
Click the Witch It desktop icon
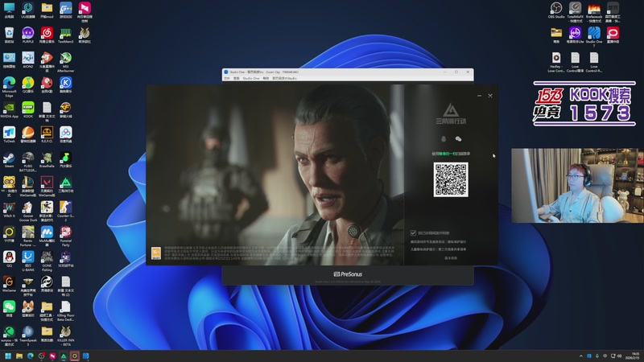click(x=9, y=209)
